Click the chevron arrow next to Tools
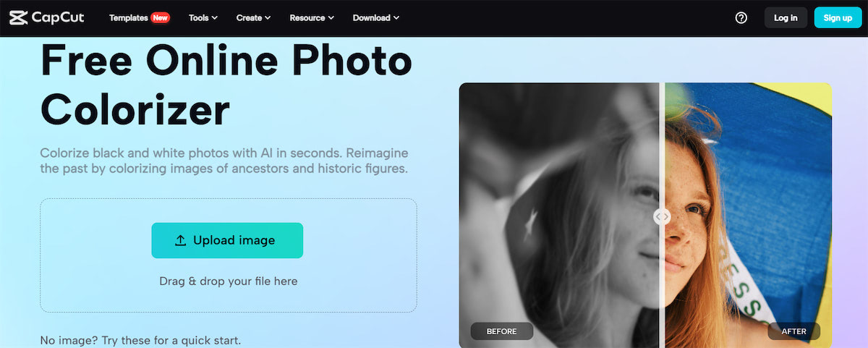This screenshot has width=868, height=348. tap(214, 18)
